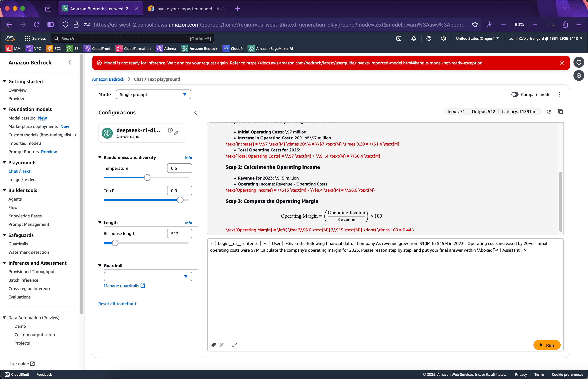Open CloudFront shortcut in favorites bar

coord(97,49)
